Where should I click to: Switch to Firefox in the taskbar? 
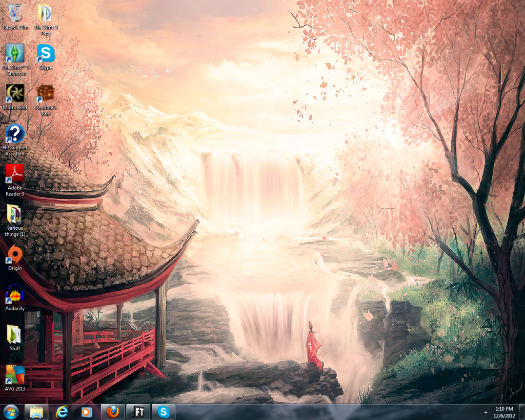[x=113, y=411]
